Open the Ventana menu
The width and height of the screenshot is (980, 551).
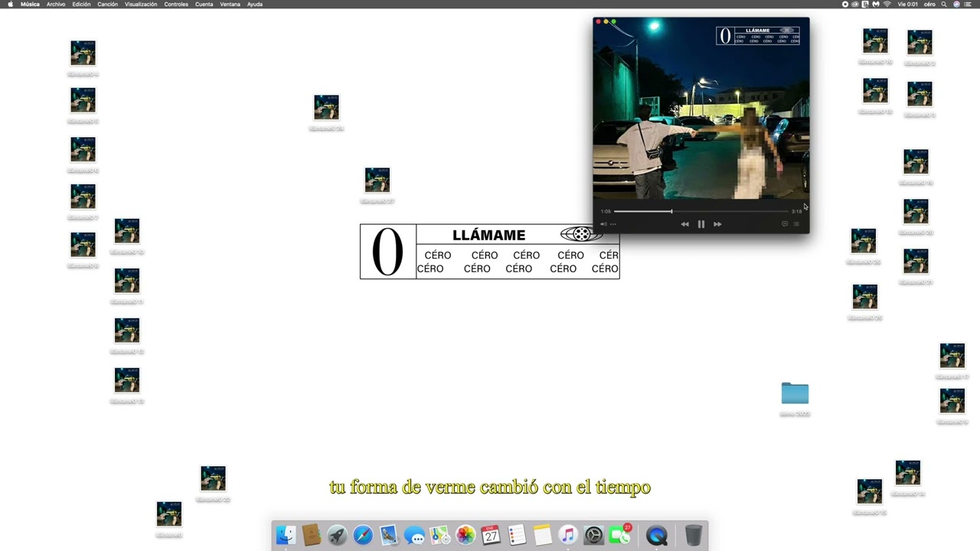pos(230,4)
